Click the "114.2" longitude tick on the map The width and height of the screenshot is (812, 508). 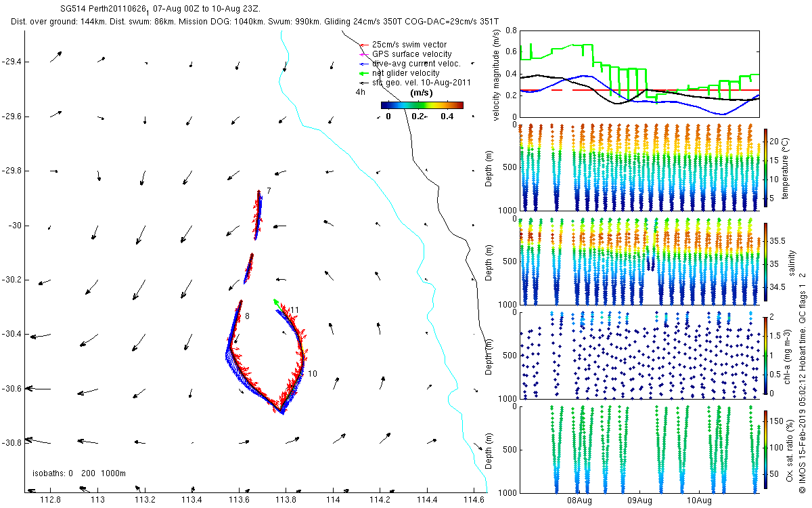tap(380, 500)
